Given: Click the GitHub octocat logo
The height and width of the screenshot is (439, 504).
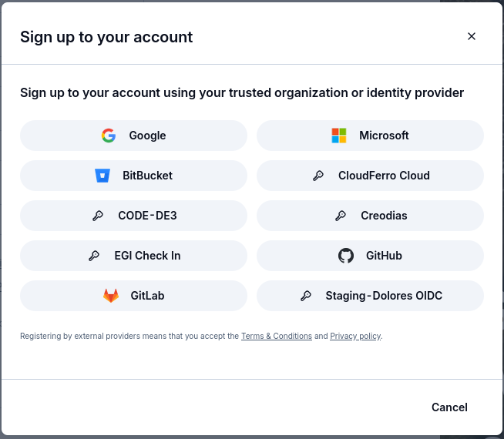Looking at the screenshot, I should [x=346, y=256].
